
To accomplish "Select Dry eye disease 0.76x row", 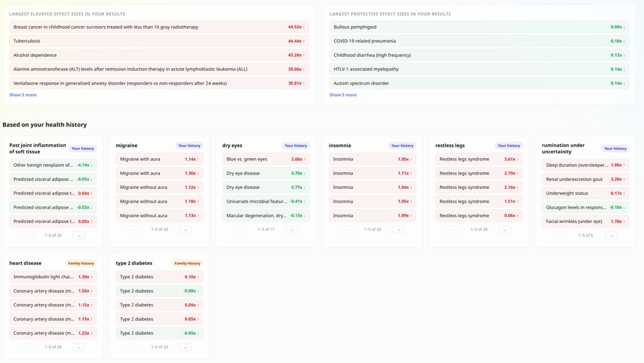I will tap(266, 173).
